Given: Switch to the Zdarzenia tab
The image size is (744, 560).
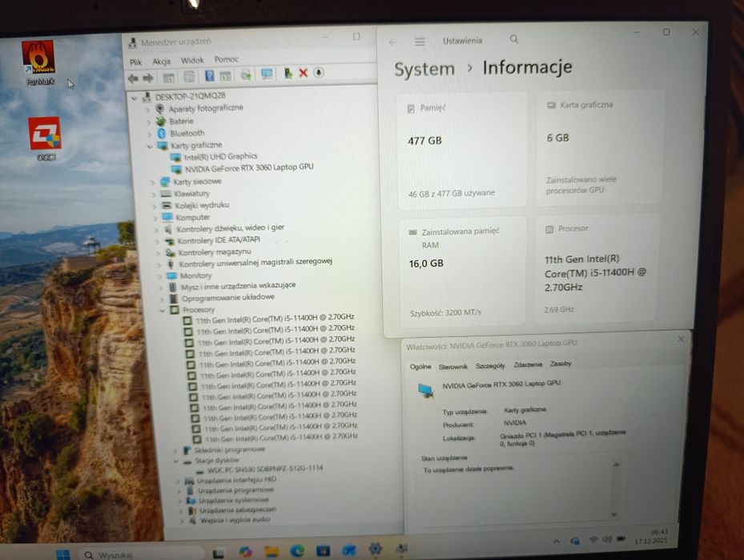Looking at the screenshot, I should pos(527,365).
